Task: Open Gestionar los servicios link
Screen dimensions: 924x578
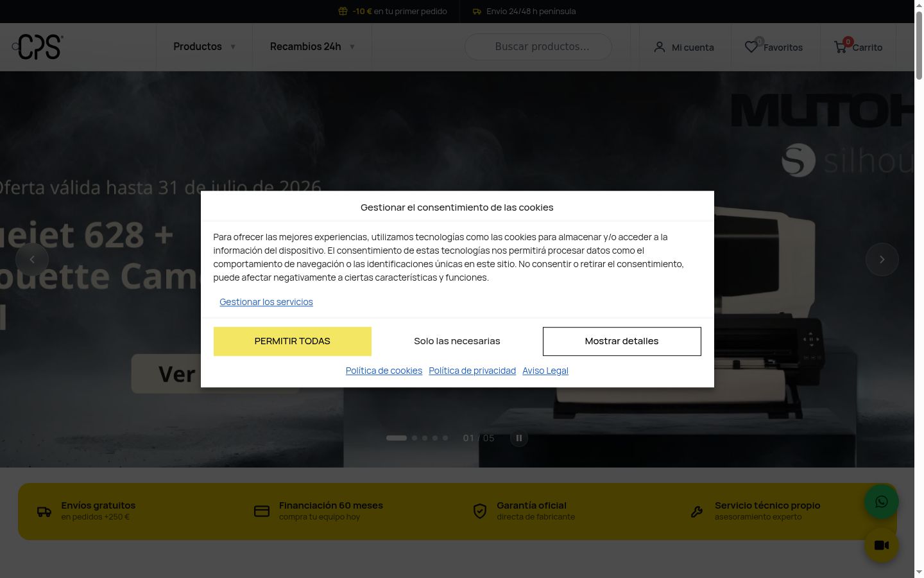Action: pos(266,302)
